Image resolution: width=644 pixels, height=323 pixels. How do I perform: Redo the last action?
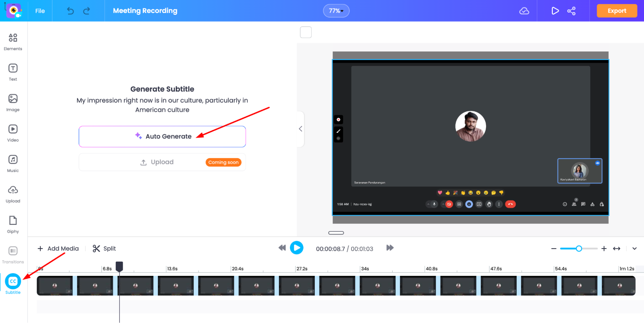point(87,11)
